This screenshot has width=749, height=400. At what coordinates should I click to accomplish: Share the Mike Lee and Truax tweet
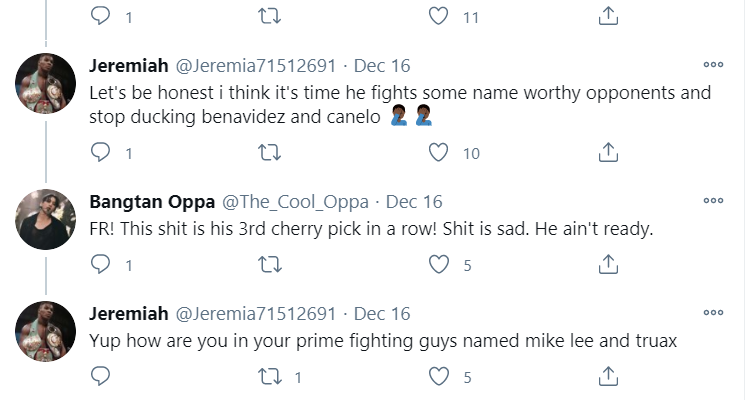(x=608, y=376)
